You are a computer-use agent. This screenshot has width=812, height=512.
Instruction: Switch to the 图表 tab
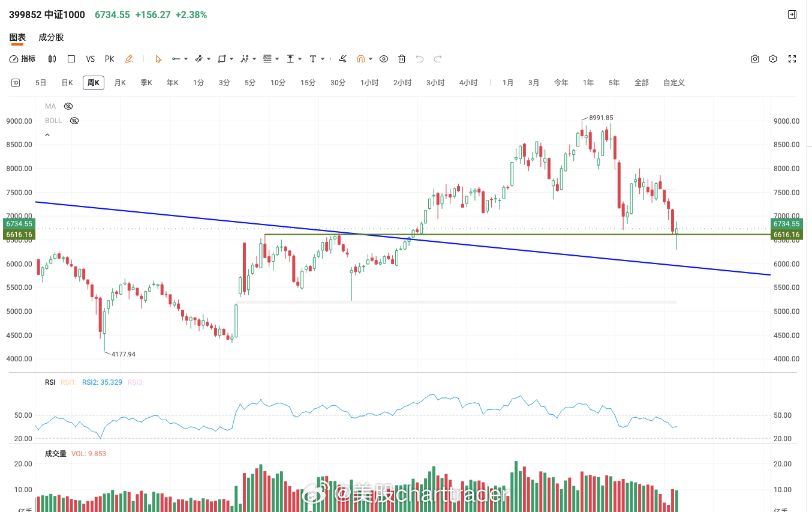pyautogui.click(x=17, y=37)
